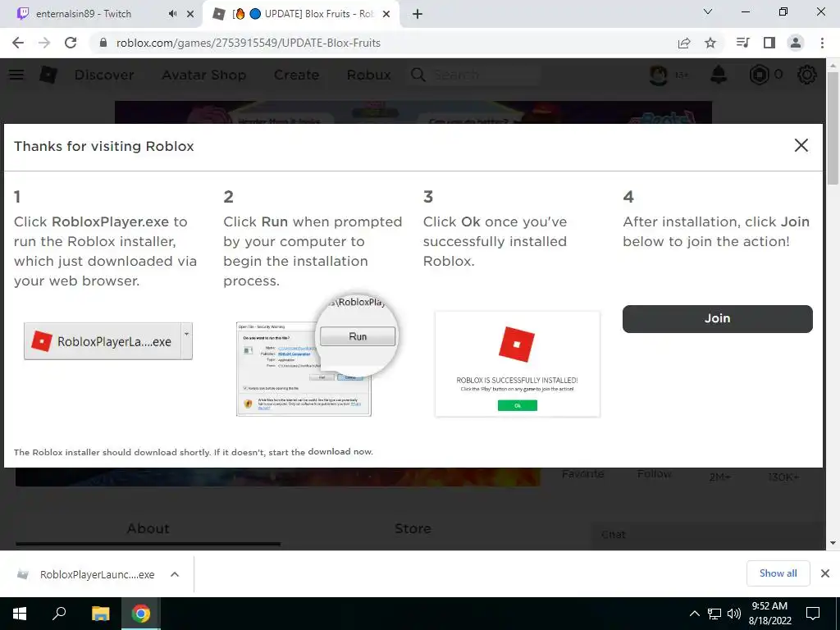Image resolution: width=840 pixels, height=630 pixels.
Task: Click RobloxPlayerLa....exe illustration image
Action: [108, 341]
